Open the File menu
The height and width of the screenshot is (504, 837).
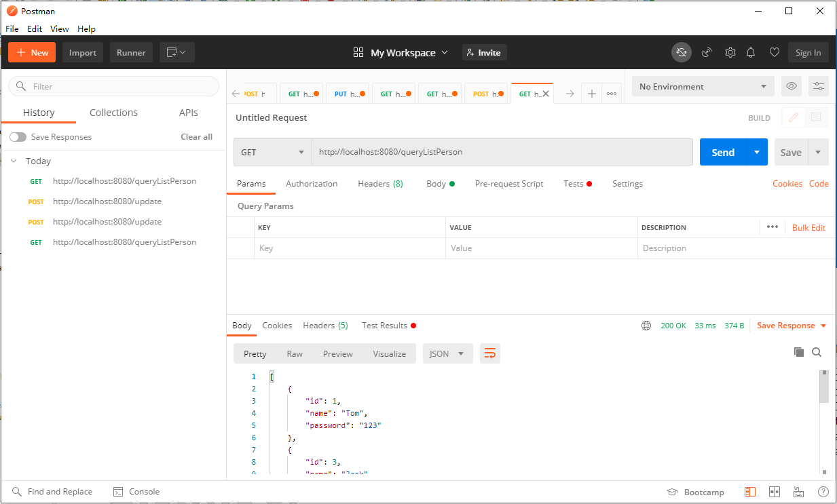(x=12, y=29)
